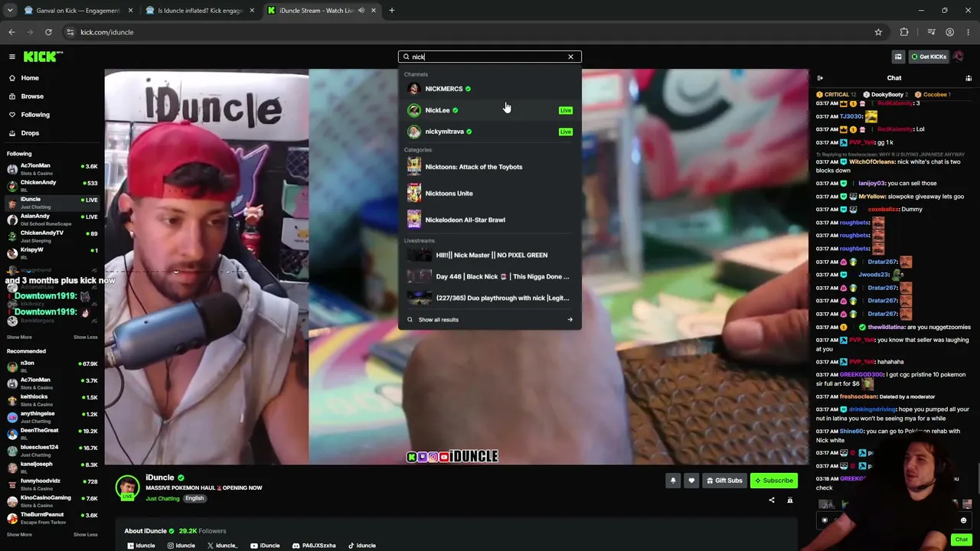The width and height of the screenshot is (980, 551).
Task: Open funnyhoodvidz in the Recommended list
Action: tap(52, 484)
